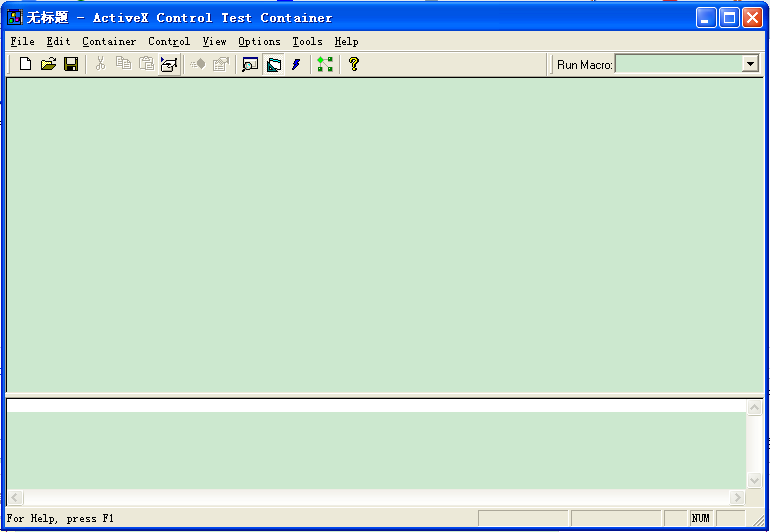The image size is (770, 532).
Task: Close the ActiveX Control Test Container window
Action: (752, 18)
